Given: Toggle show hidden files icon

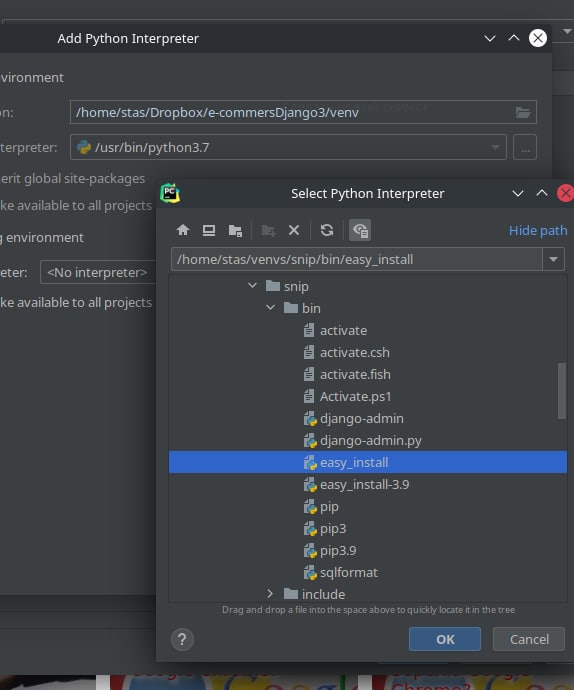Looking at the screenshot, I should point(360,230).
